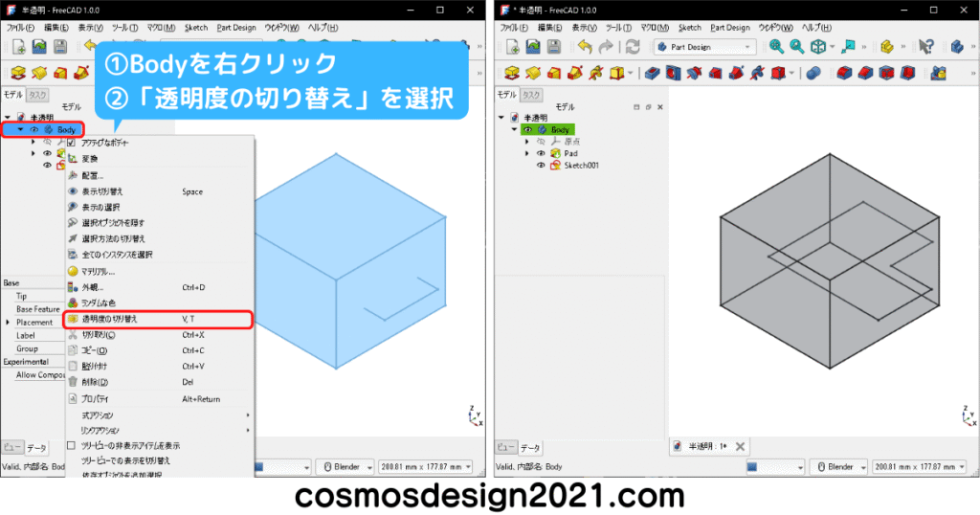Click New document icon in left window
This screenshot has width=980, height=515.
coord(19,47)
